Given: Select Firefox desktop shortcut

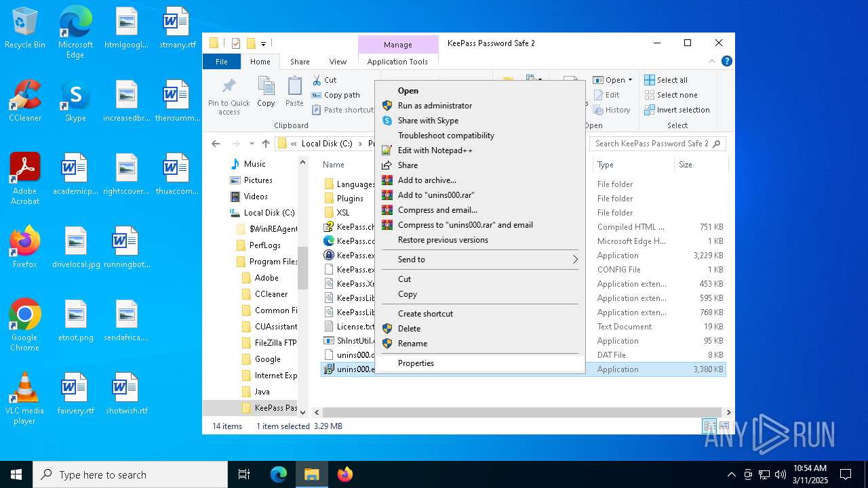Looking at the screenshot, I should click(25, 247).
